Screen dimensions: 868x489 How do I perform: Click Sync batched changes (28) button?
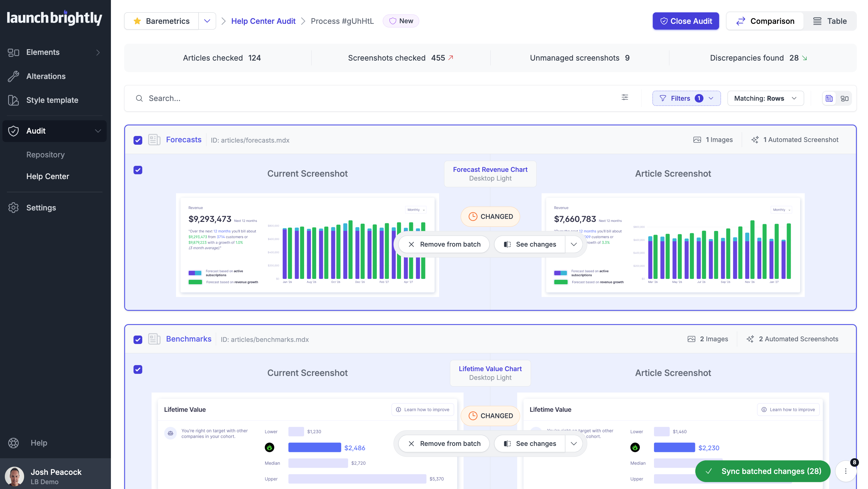tap(763, 471)
